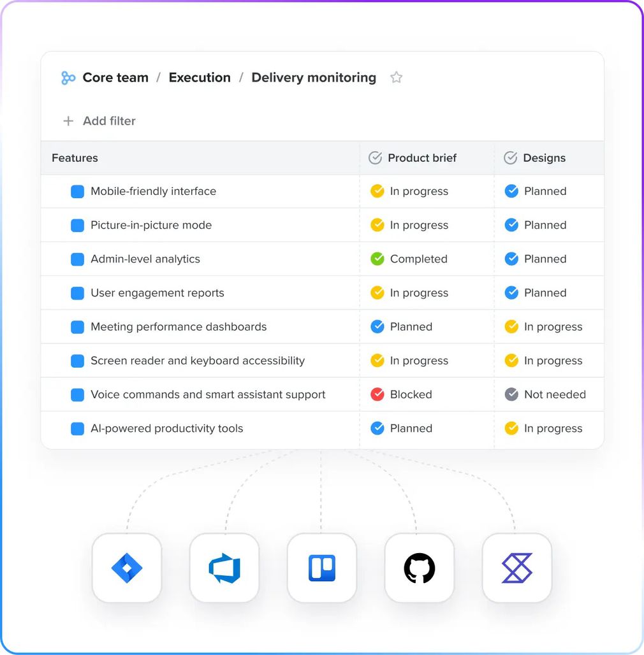Screen dimensions: 644x655
Task: Toggle blue square for AI-powered productivity tools
Action: (77, 429)
